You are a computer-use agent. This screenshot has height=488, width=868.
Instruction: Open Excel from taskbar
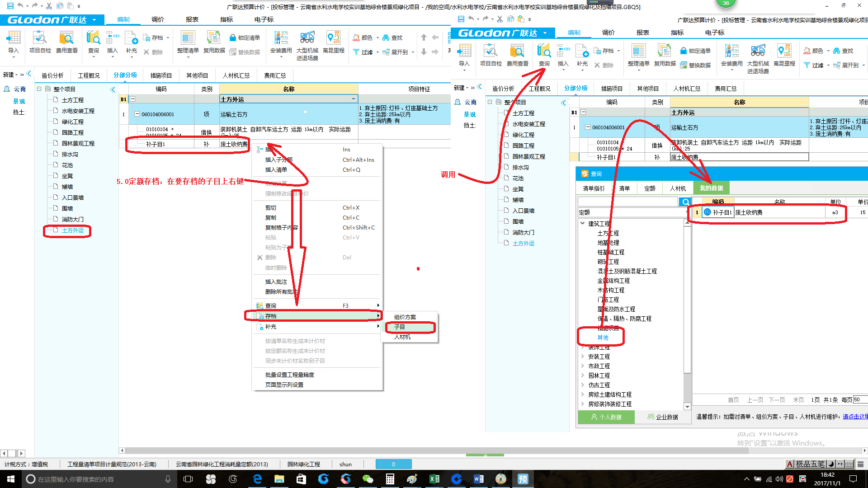434,479
